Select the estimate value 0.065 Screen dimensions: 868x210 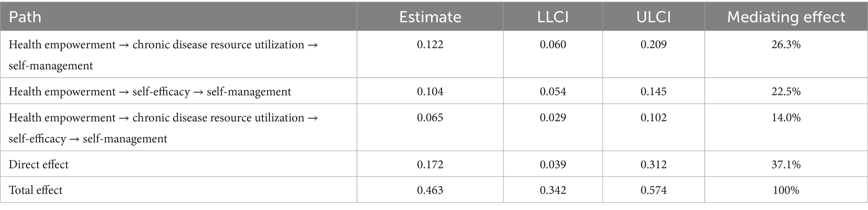tap(430, 118)
